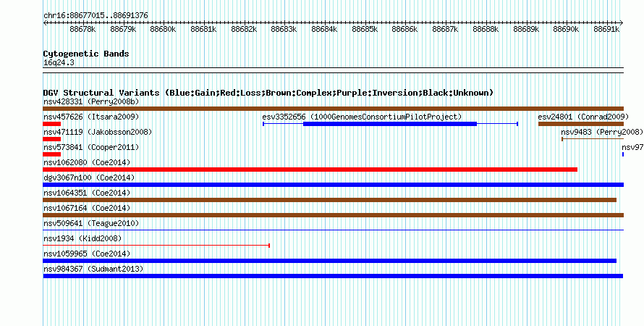
Task: Open nsv457626 (Itsara2009) label
Action: coord(91,117)
